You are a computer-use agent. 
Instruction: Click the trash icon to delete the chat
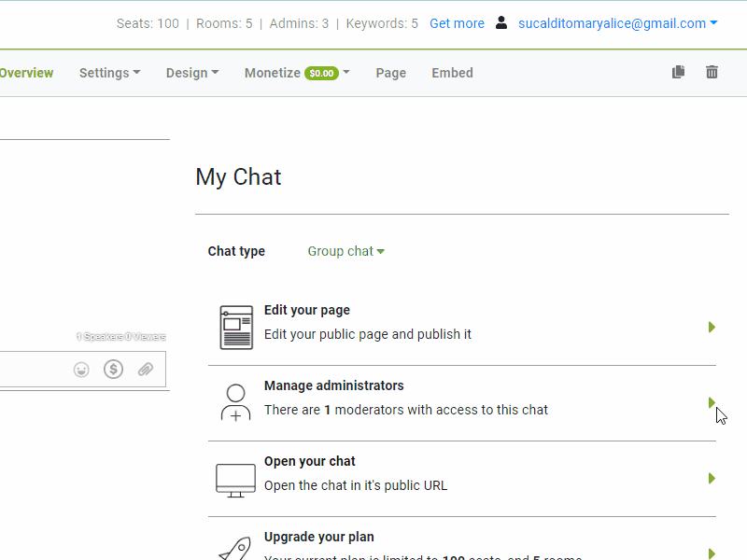coord(712,71)
